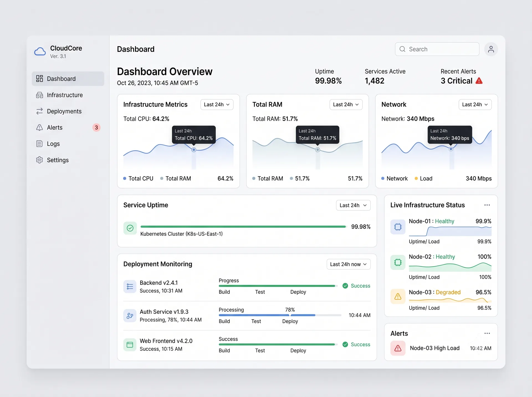Open Service Uptime Last 24h dropdown
Image resolution: width=532 pixels, height=397 pixels.
click(353, 205)
